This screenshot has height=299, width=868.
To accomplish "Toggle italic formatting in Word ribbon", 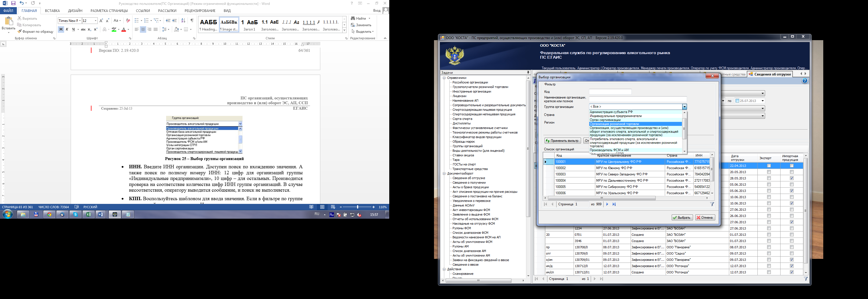I will (67, 30).
